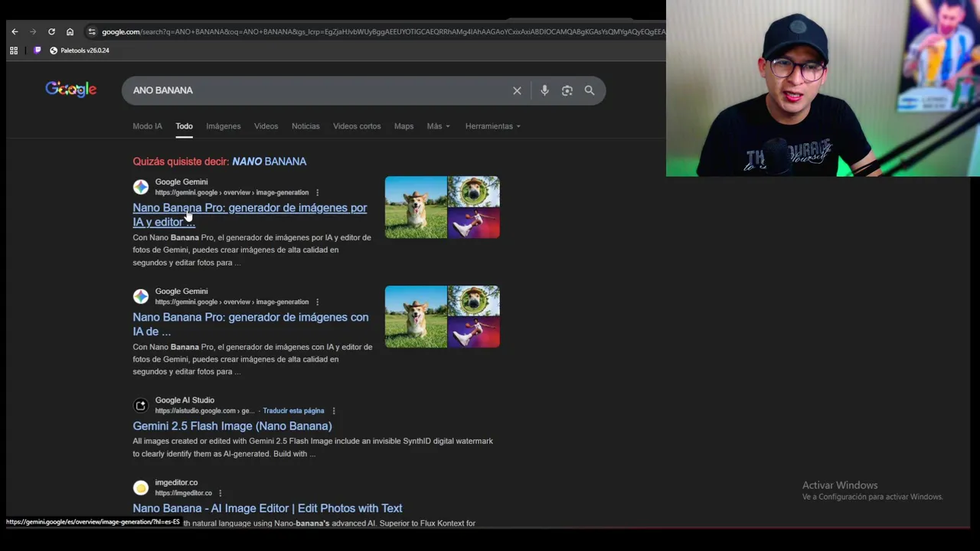Switch to the Videos tab
This screenshot has width=980, height=551.
click(x=266, y=126)
